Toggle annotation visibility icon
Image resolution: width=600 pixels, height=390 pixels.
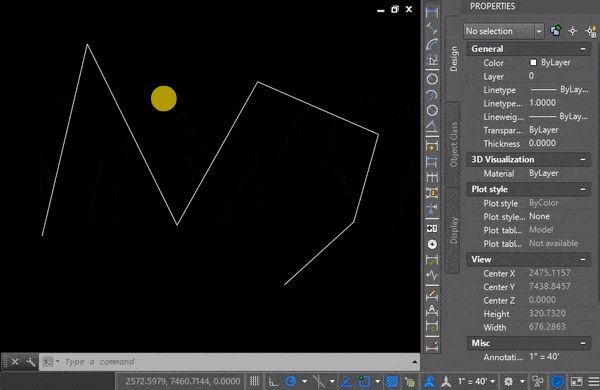pyautogui.click(x=429, y=381)
